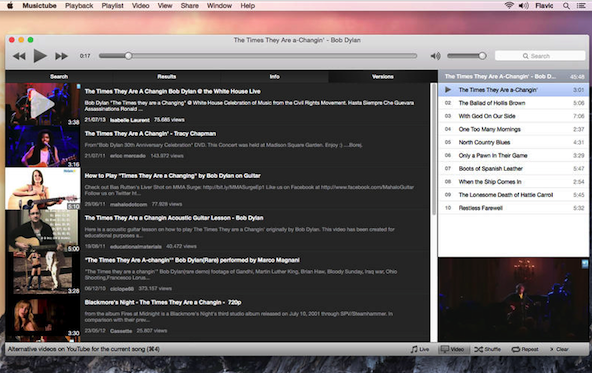Image resolution: width=592 pixels, height=373 pixels.
Task: Open the Share menu
Action: pyautogui.click(x=190, y=6)
